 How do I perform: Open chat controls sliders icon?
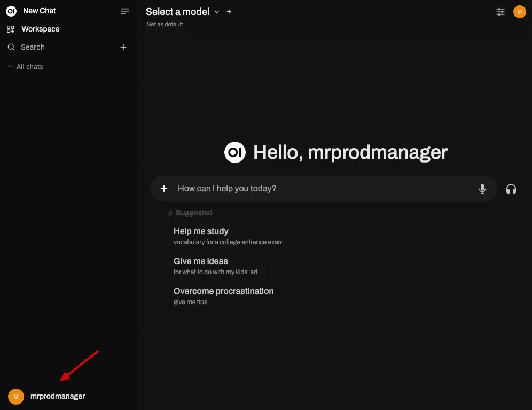point(500,12)
